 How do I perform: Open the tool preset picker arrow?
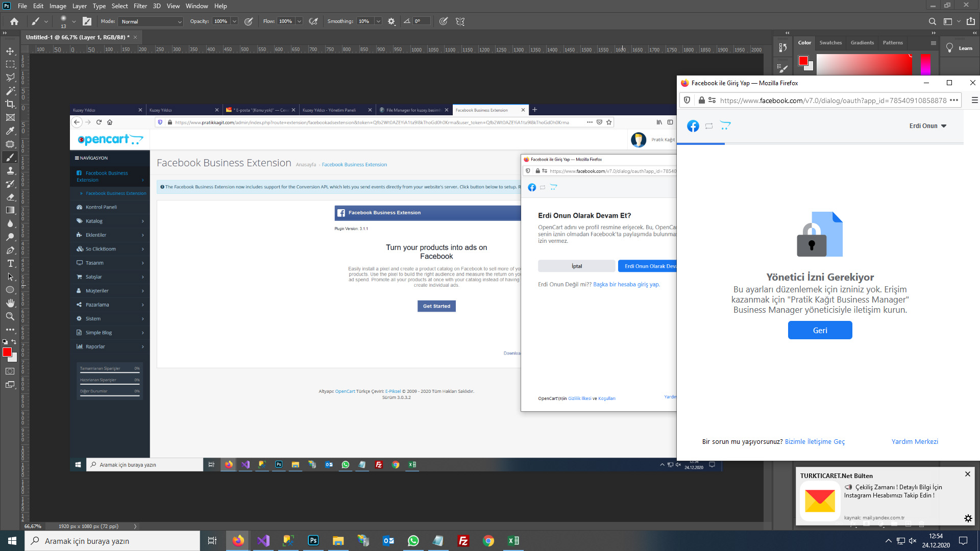point(46,21)
